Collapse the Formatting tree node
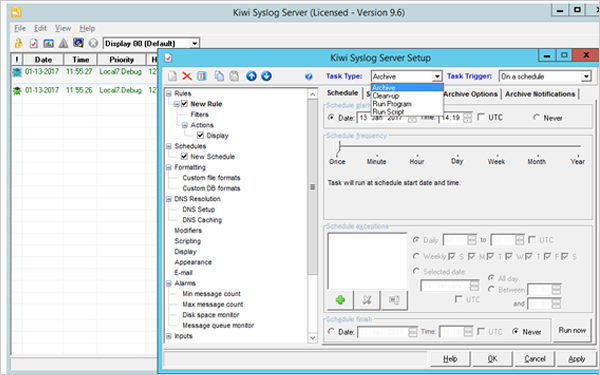Screen dimensions: 600x375 pyautogui.click(x=169, y=167)
